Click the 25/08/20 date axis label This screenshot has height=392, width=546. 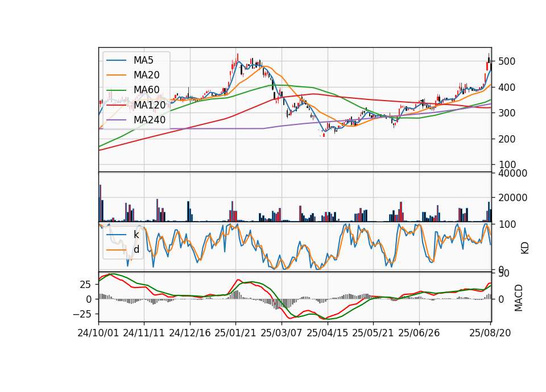pyautogui.click(x=490, y=333)
